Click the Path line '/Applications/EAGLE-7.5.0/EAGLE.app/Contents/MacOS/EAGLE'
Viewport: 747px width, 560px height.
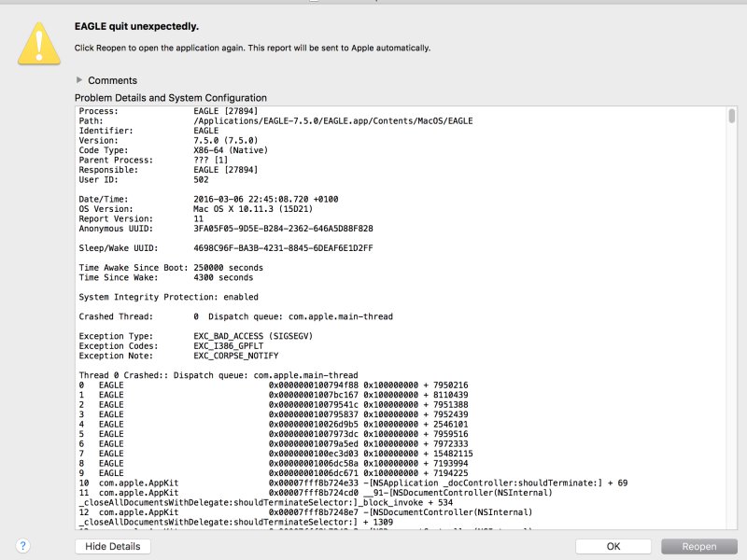point(333,121)
